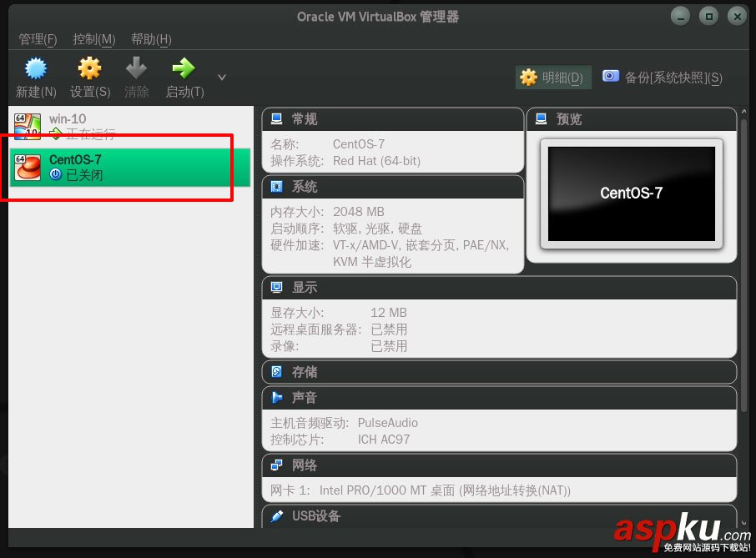Click the USB设备 section icon

tap(278, 516)
